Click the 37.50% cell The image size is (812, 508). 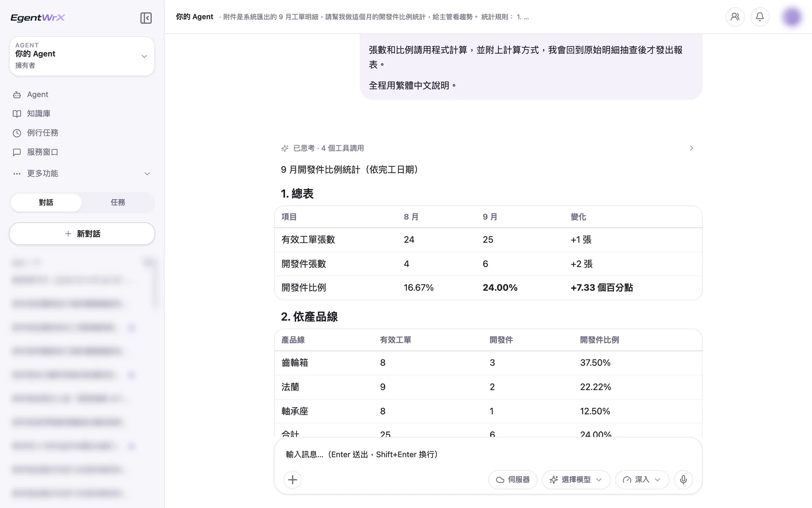595,363
